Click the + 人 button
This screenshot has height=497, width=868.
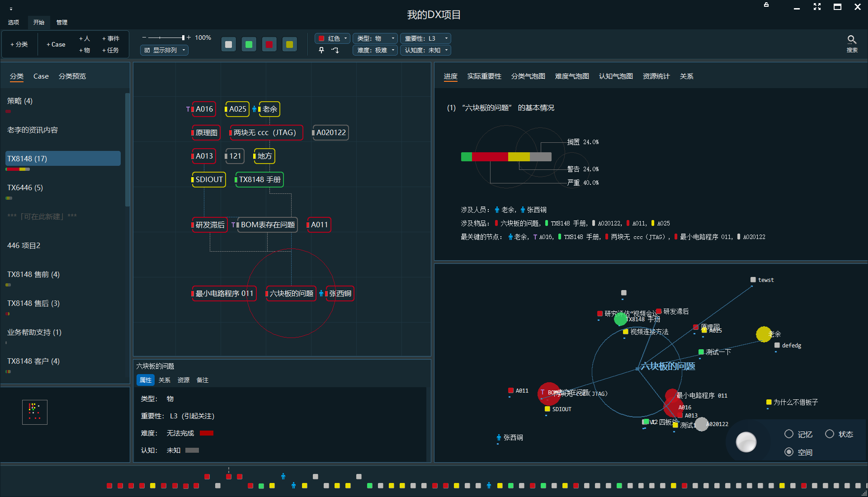85,38
